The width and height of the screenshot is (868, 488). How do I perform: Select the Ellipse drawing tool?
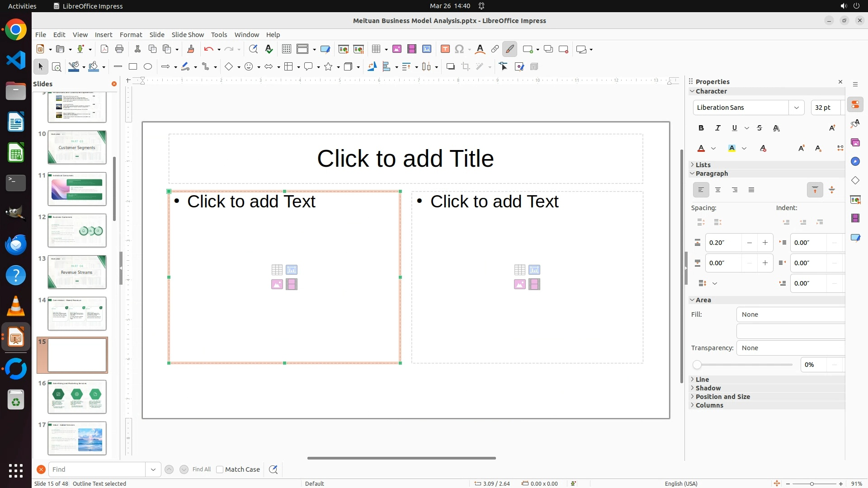click(148, 67)
